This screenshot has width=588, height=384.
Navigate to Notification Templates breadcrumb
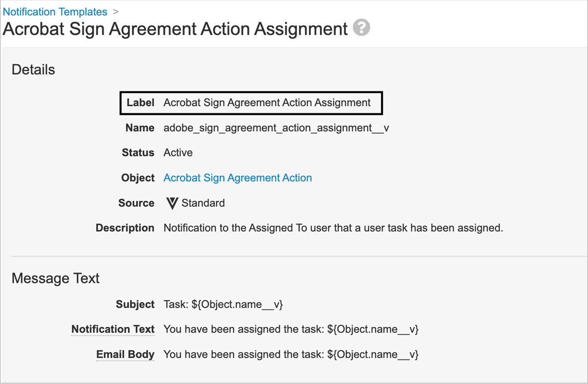pyautogui.click(x=54, y=12)
